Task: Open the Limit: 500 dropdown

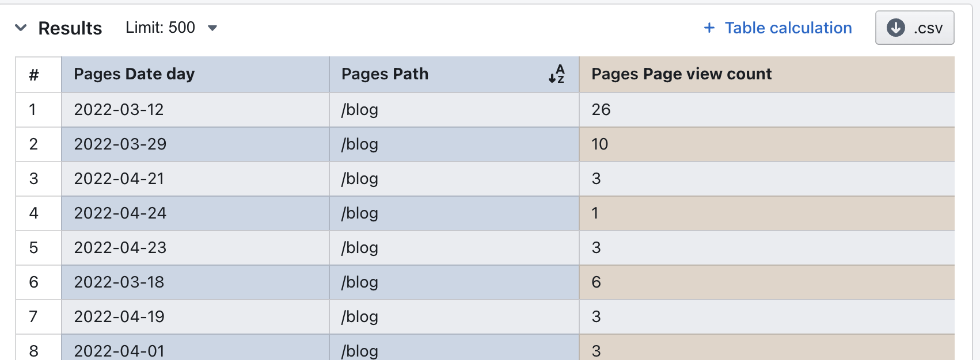Action: coord(171,28)
